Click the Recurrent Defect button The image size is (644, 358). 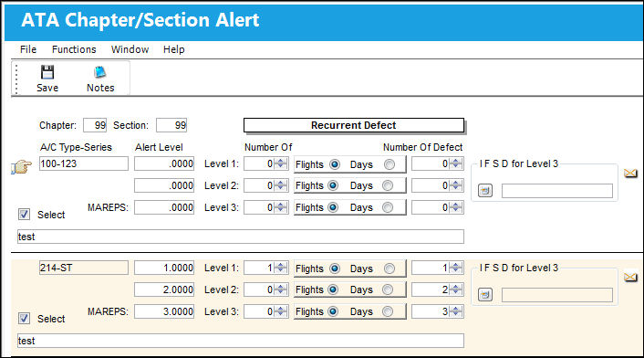tap(354, 125)
